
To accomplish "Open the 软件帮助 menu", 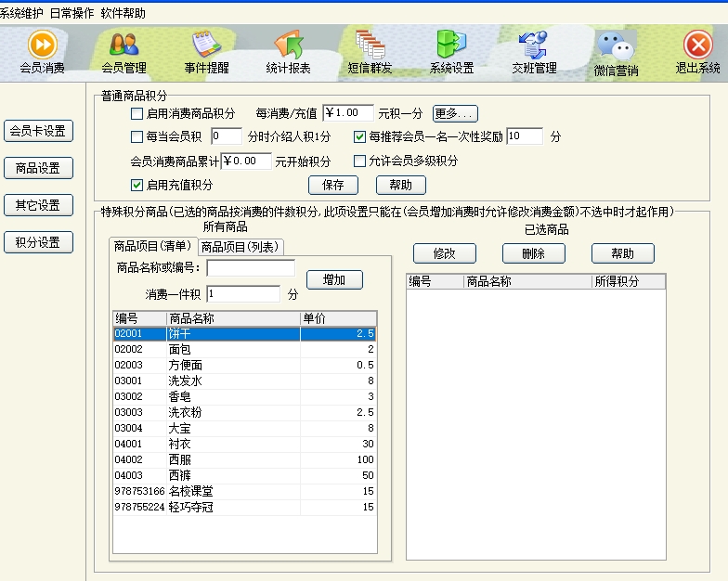I will coord(123,13).
